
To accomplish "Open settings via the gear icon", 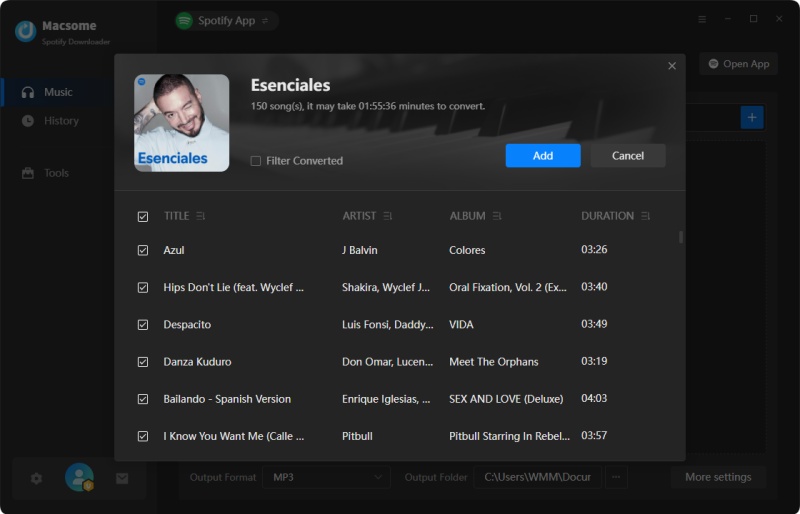I will pos(36,478).
